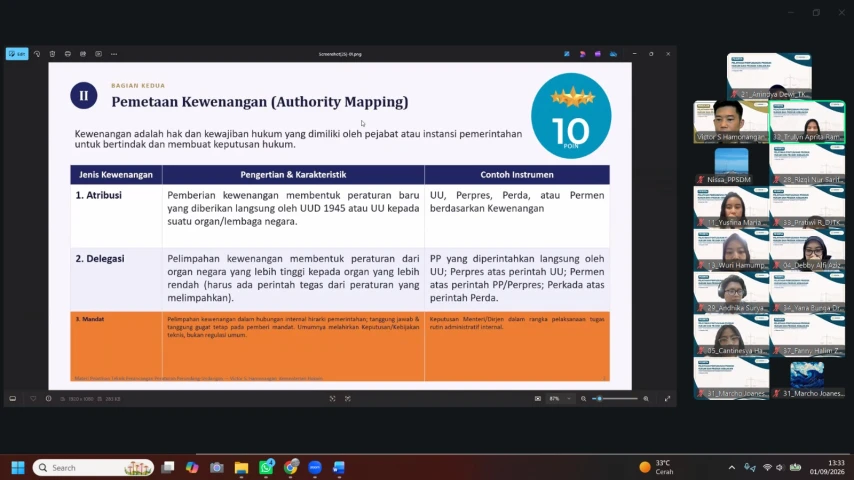Click the fit-to-window icon in bottom bar

[x=332, y=399]
